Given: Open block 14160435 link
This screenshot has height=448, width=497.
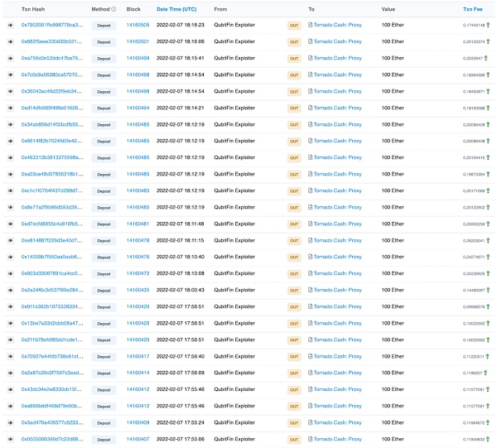Looking at the screenshot, I should 138,290.
